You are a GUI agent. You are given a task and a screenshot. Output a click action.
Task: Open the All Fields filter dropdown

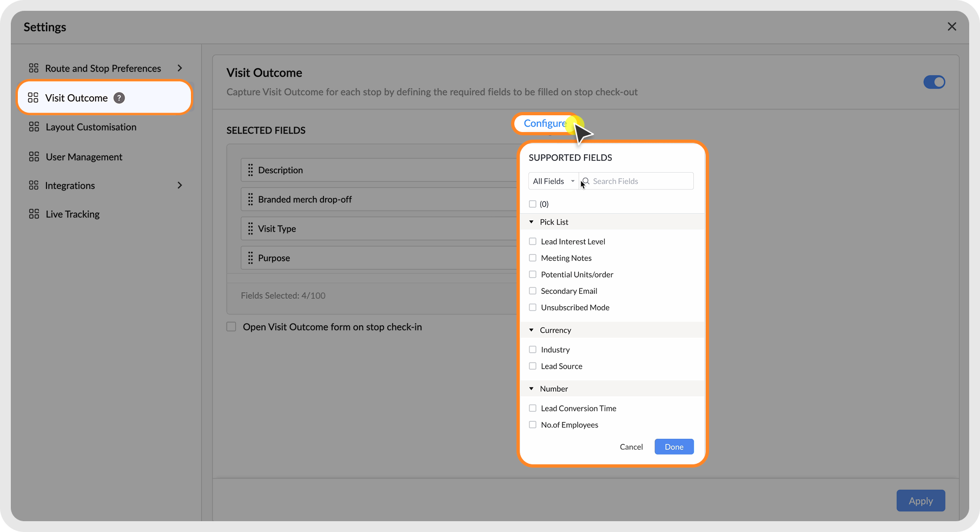[553, 181]
